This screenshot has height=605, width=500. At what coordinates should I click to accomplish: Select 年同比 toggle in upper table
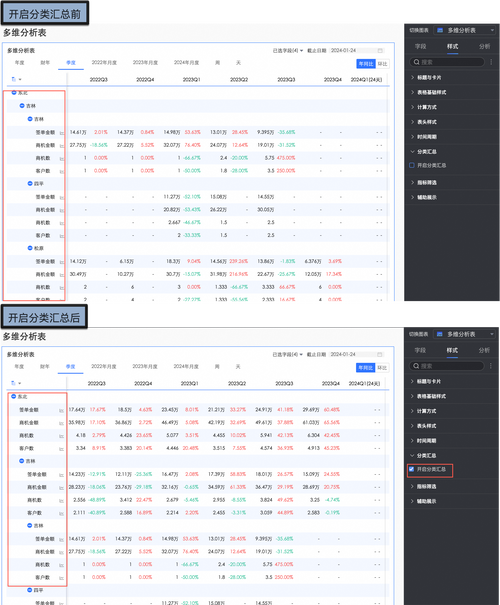point(366,64)
